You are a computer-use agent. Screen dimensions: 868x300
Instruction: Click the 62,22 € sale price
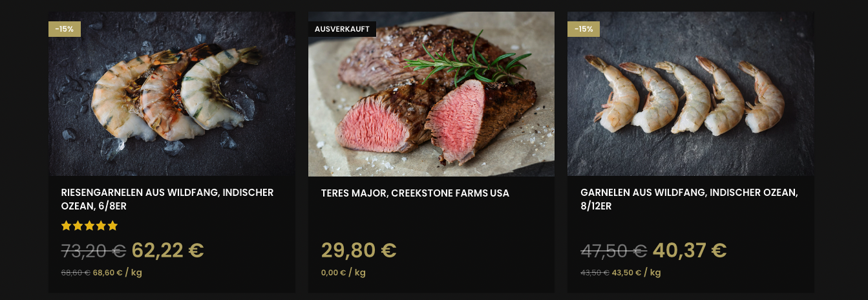[x=167, y=250]
